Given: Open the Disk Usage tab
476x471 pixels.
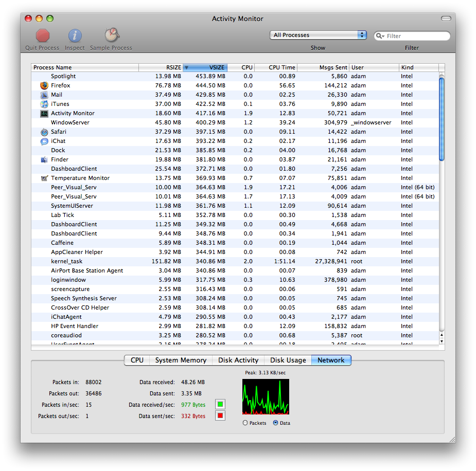Looking at the screenshot, I should click(288, 360).
